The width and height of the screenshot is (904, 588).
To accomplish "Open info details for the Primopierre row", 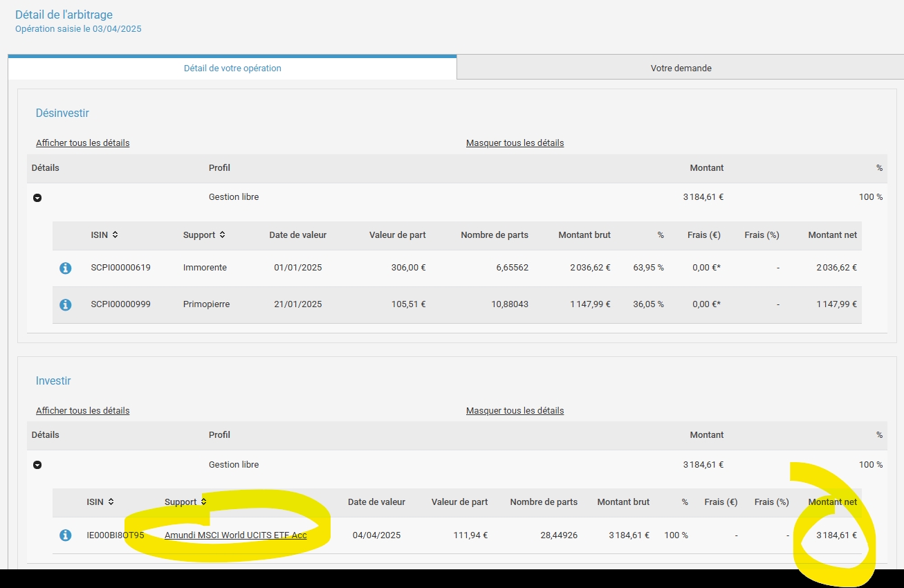I will coord(65,304).
